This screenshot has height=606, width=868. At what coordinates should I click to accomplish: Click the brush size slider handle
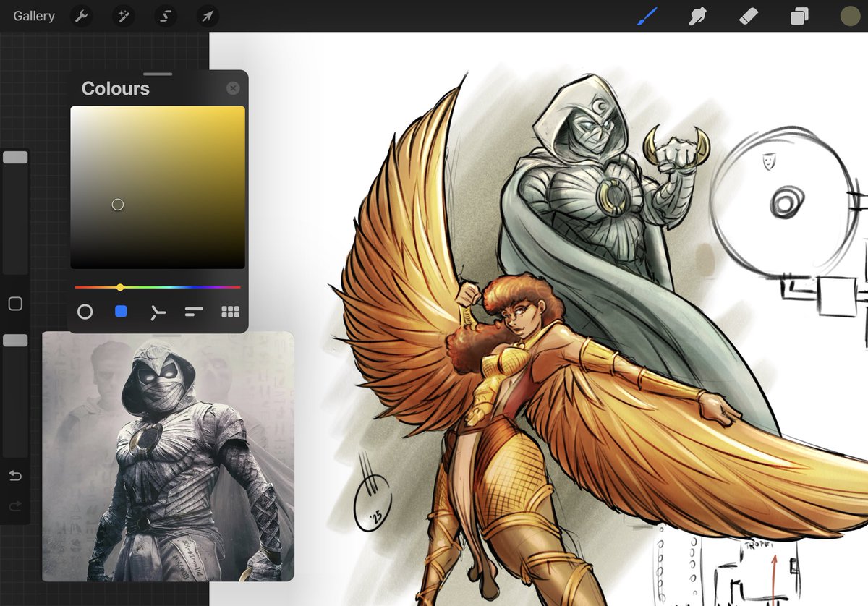pyautogui.click(x=15, y=157)
